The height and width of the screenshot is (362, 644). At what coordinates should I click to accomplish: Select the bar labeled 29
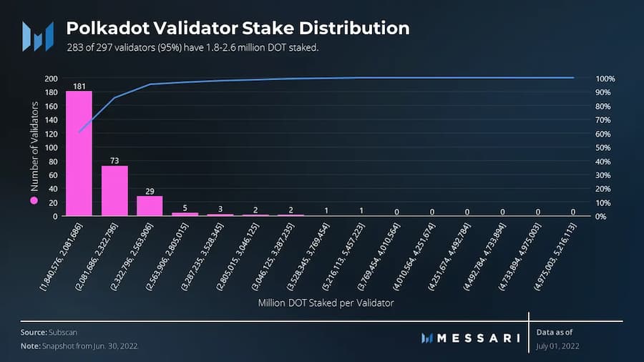click(150, 205)
